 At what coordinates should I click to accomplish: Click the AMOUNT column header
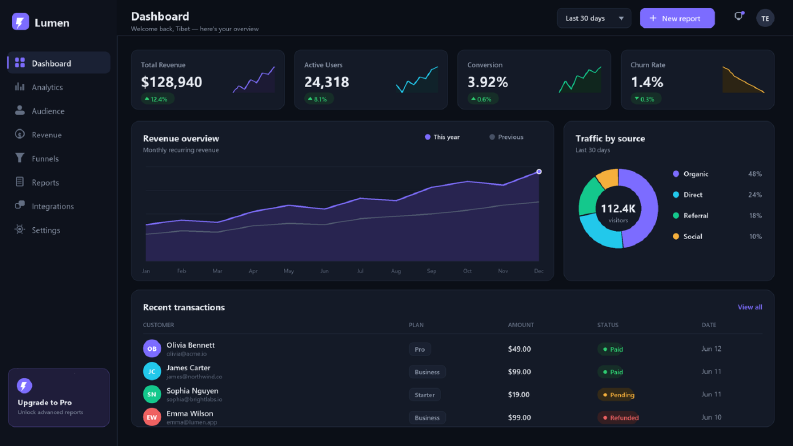point(521,325)
